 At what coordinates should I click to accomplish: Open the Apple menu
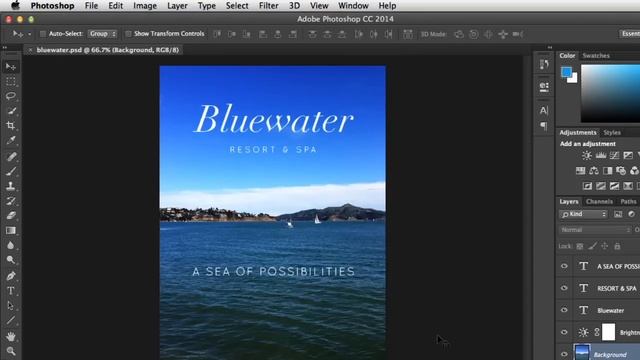tap(15, 5)
